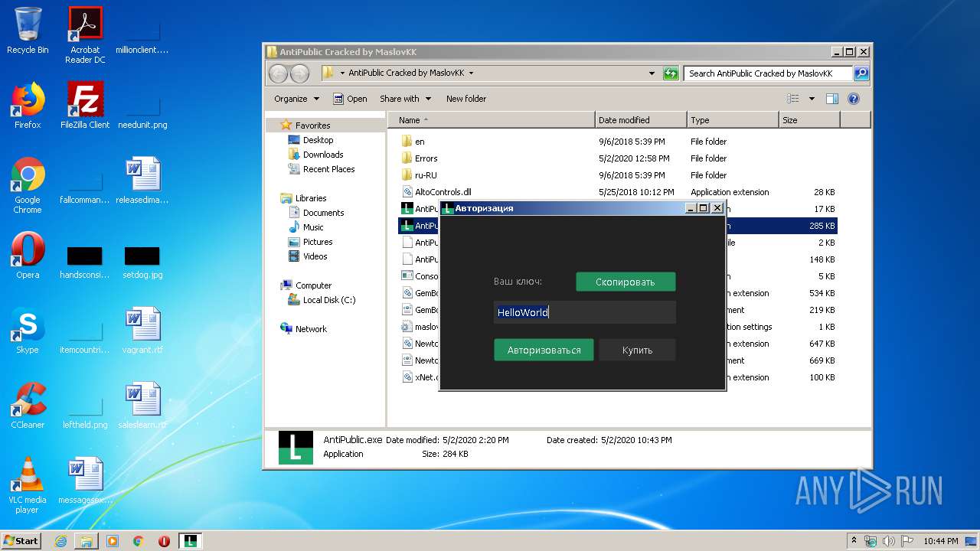Open the Explorer help icon

pos(854,99)
